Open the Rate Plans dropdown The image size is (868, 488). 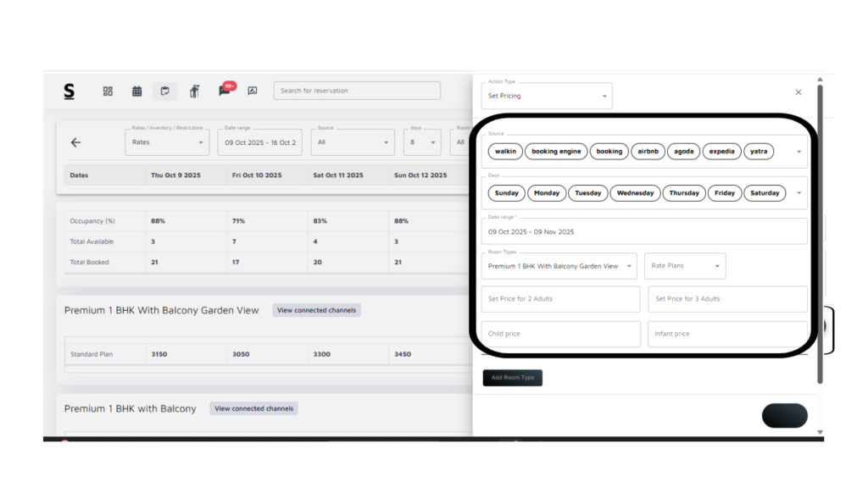(685, 266)
